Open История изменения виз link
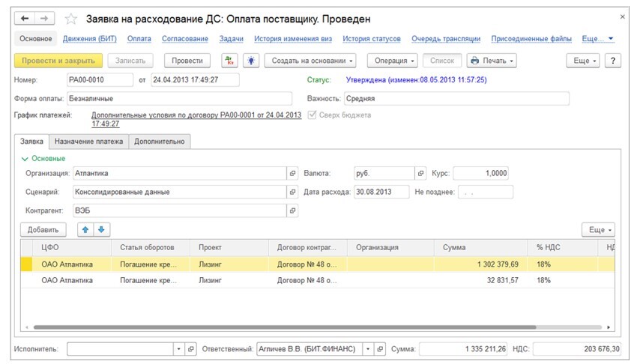Image resolution: width=637 pixels, height=364 pixels. click(x=293, y=38)
